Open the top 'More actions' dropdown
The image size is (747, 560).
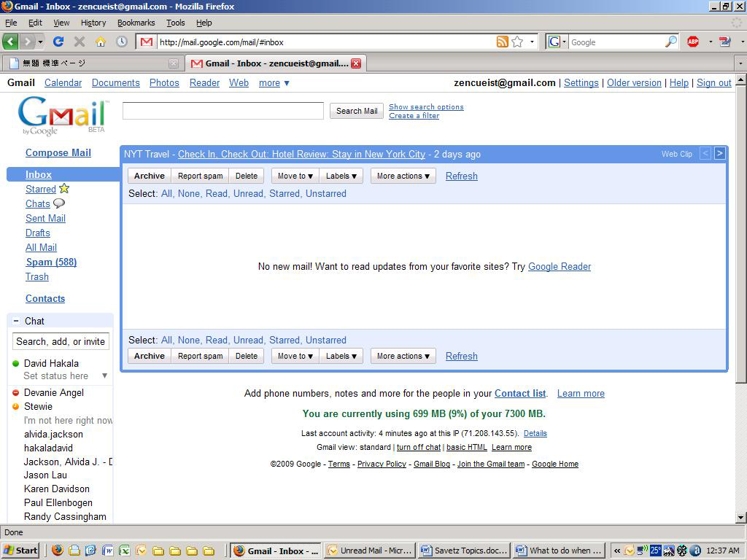403,176
